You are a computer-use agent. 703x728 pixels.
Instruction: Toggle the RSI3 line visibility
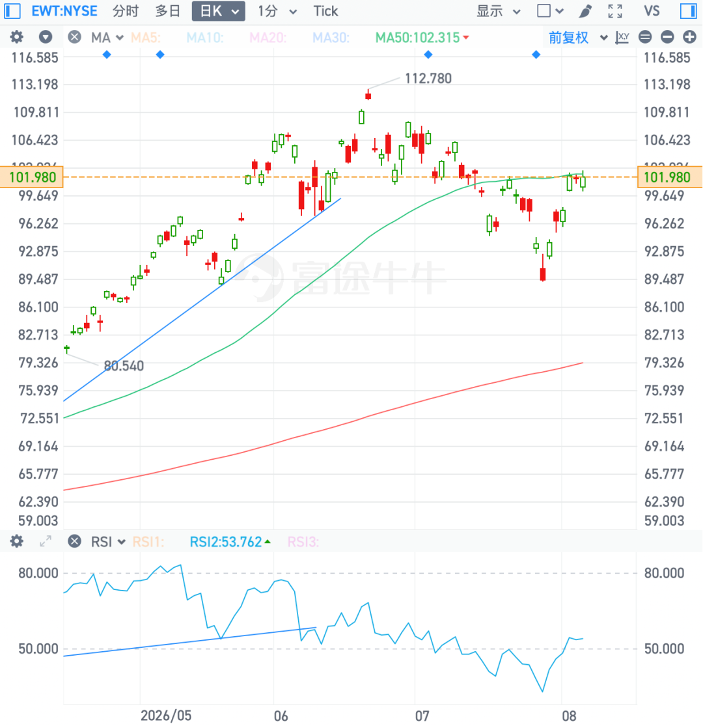pos(303,541)
